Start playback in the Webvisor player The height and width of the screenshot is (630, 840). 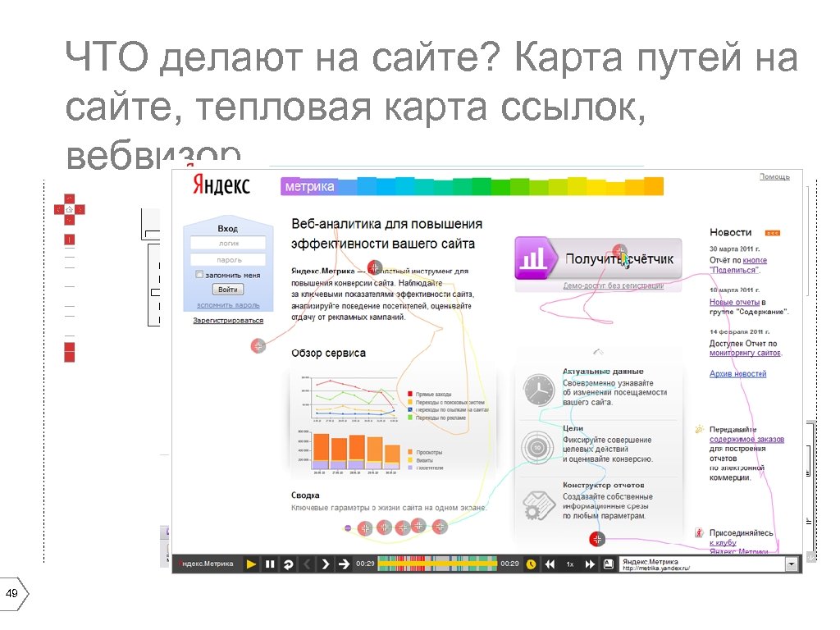(251, 564)
